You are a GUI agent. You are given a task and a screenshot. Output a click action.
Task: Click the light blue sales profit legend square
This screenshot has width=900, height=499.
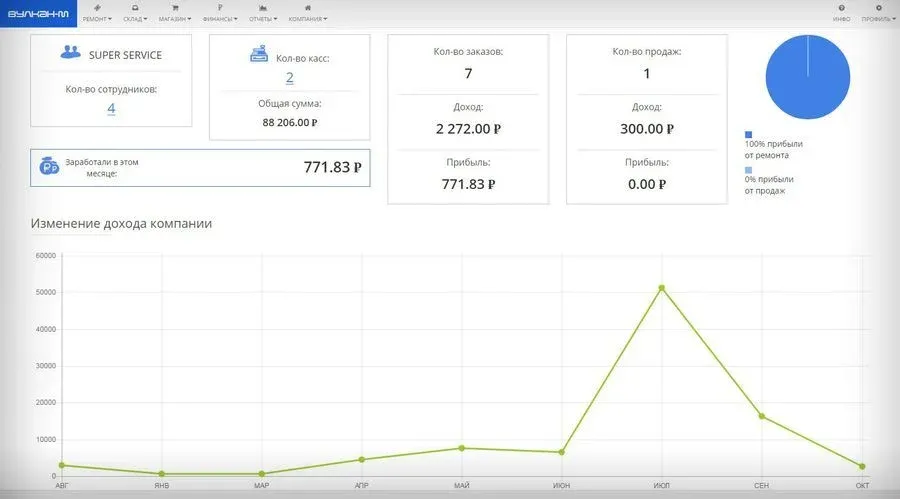(748, 170)
